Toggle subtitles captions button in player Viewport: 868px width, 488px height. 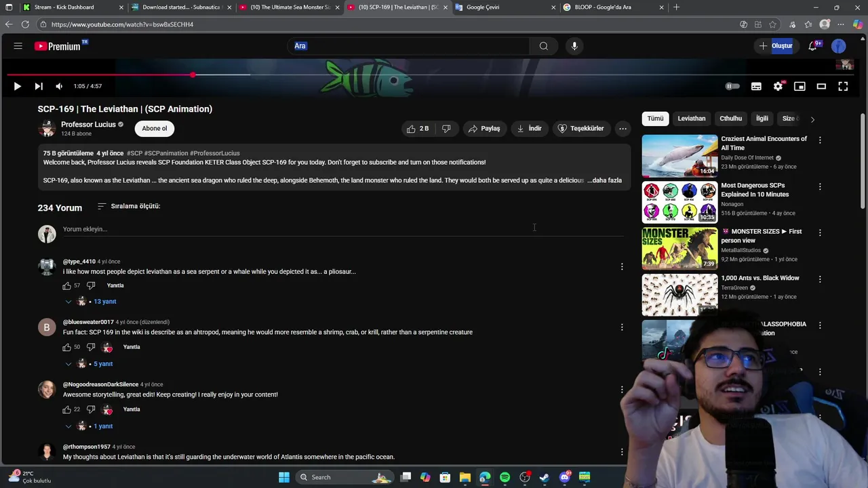[x=756, y=86]
